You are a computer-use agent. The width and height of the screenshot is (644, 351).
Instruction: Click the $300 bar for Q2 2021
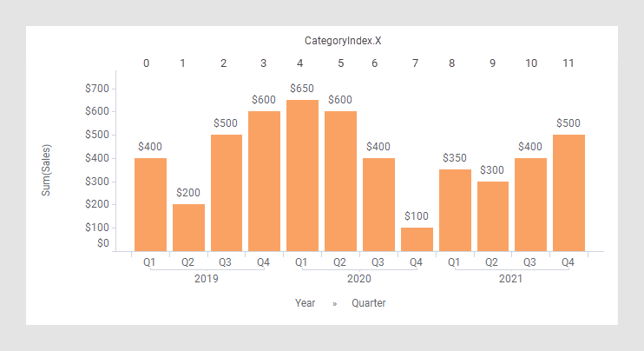[x=493, y=216]
